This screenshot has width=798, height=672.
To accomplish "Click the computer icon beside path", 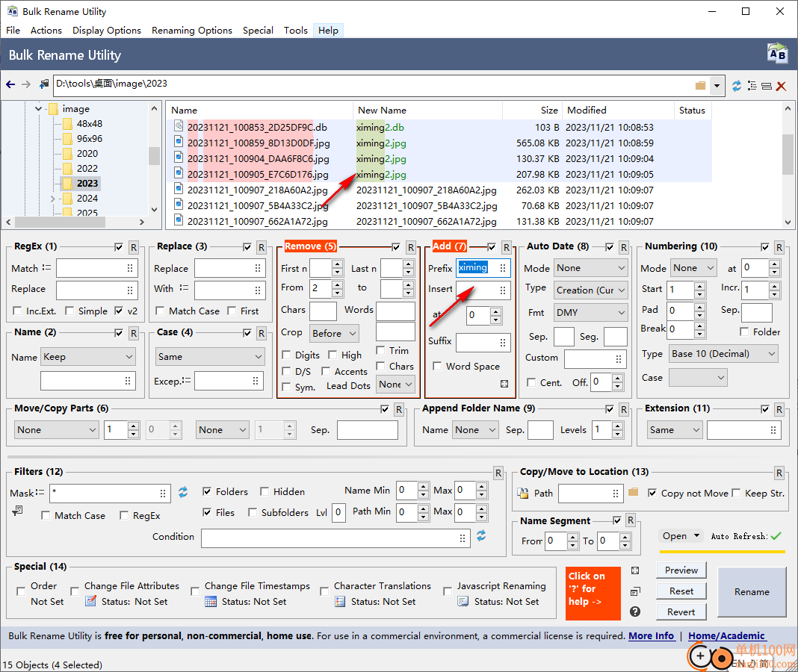I will coord(44,84).
